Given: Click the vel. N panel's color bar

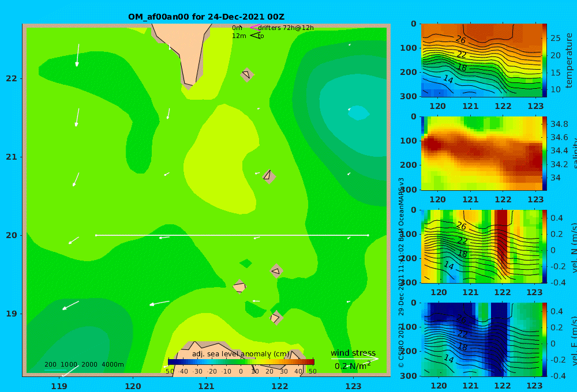Looking at the screenshot, I should coord(544,246).
